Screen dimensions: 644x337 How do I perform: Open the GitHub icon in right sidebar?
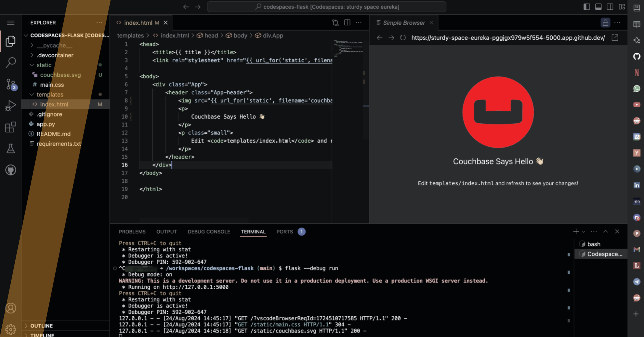point(637,56)
